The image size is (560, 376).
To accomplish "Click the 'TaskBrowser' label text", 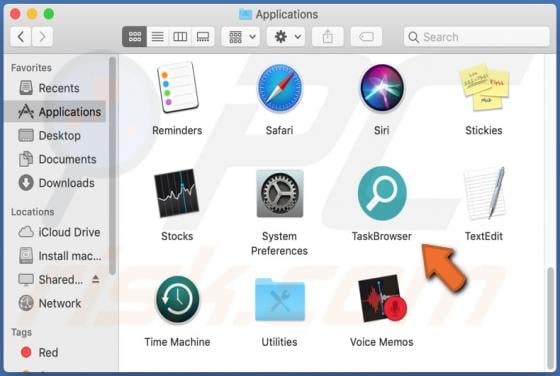I will pyautogui.click(x=382, y=236).
